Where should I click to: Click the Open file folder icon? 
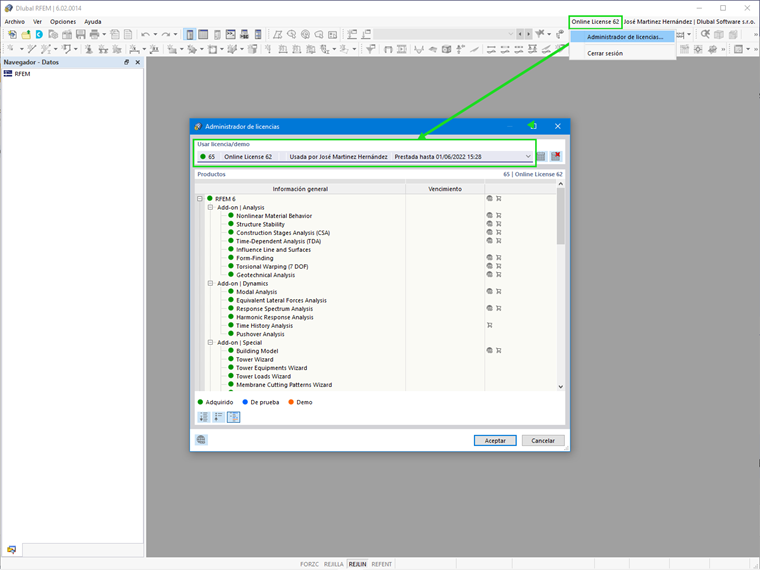tap(26, 34)
